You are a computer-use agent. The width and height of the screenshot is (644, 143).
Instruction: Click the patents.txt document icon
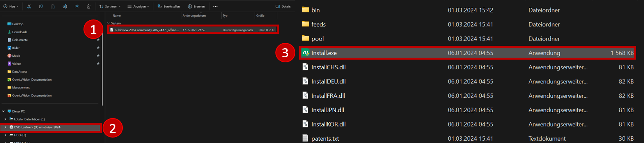305,138
